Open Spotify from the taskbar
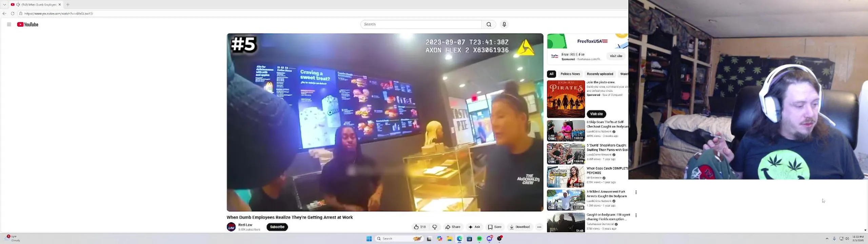 pyautogui.click(x=479, y=239)
